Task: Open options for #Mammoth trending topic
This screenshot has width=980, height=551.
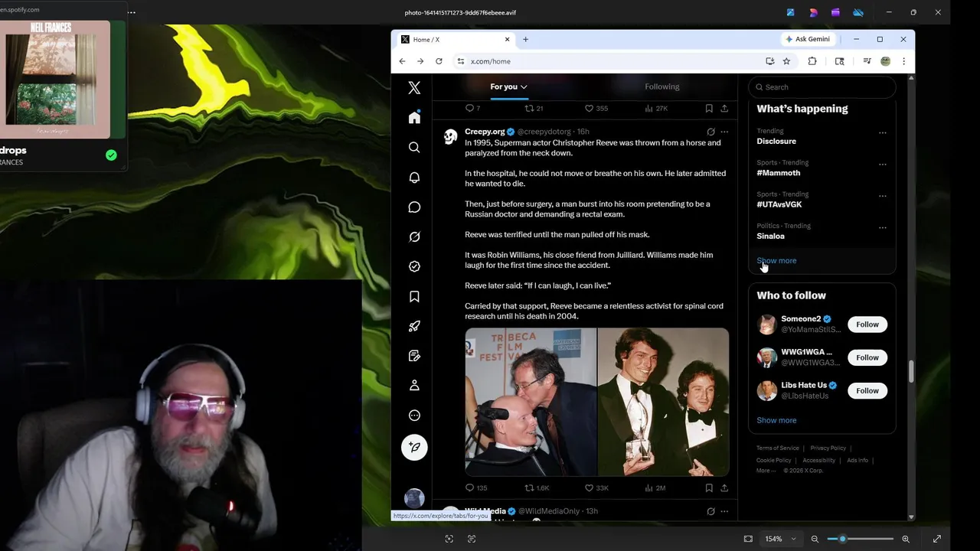Action: point(883,164)
